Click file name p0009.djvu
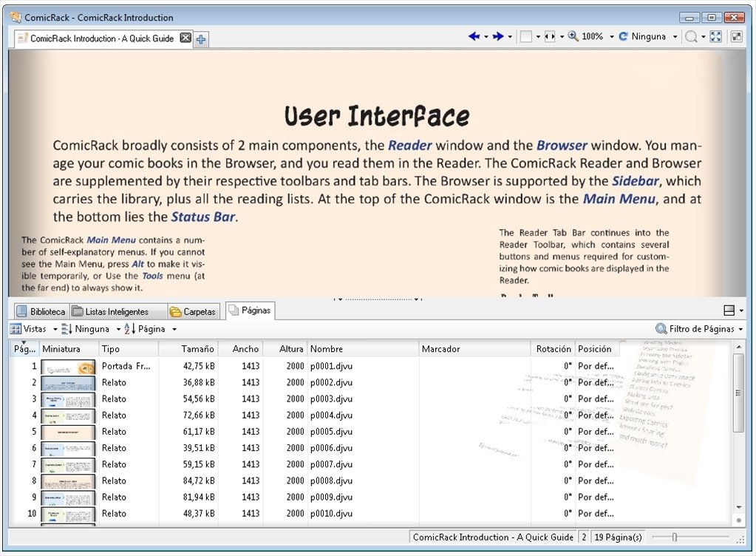This screenshot has height=556, width=756. point(331,497)
